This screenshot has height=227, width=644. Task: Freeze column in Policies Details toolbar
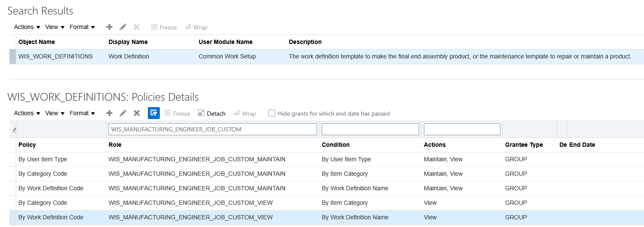(177, 113)
